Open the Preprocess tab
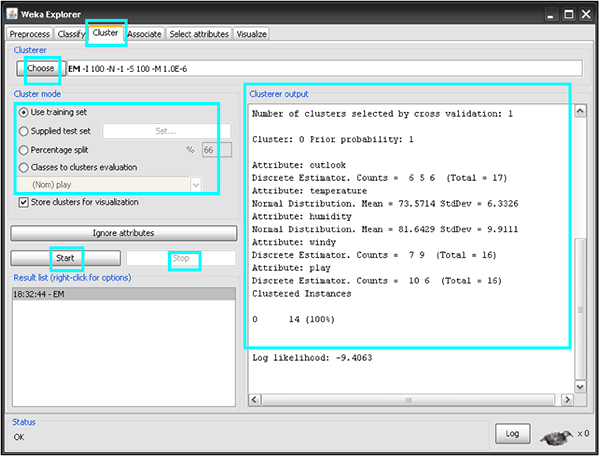Screen dimensions: 600x456 (x=29, y=34)
